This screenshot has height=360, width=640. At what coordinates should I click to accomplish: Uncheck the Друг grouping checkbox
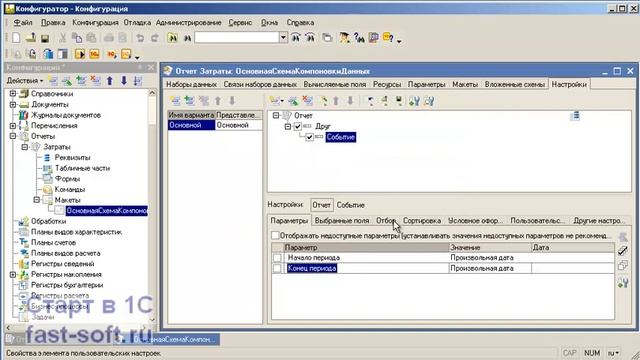click(x=298, y=126)
